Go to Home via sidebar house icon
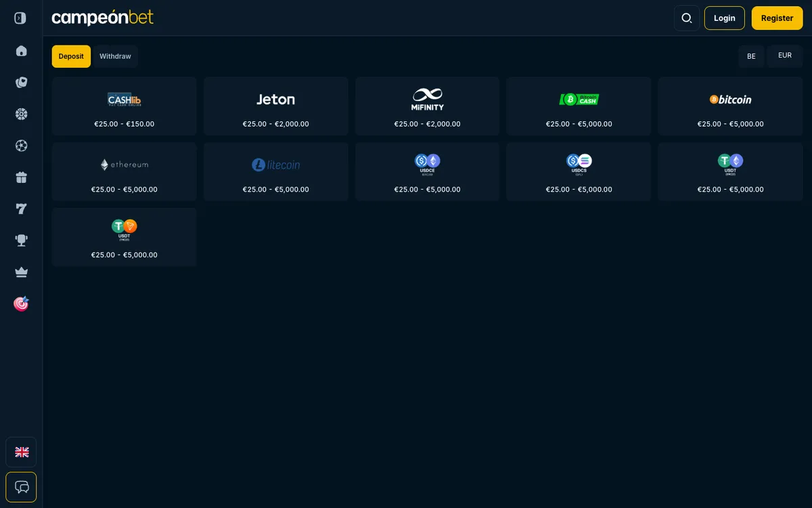The height and width of the screenshot is (508, 812). click(21, 51)
